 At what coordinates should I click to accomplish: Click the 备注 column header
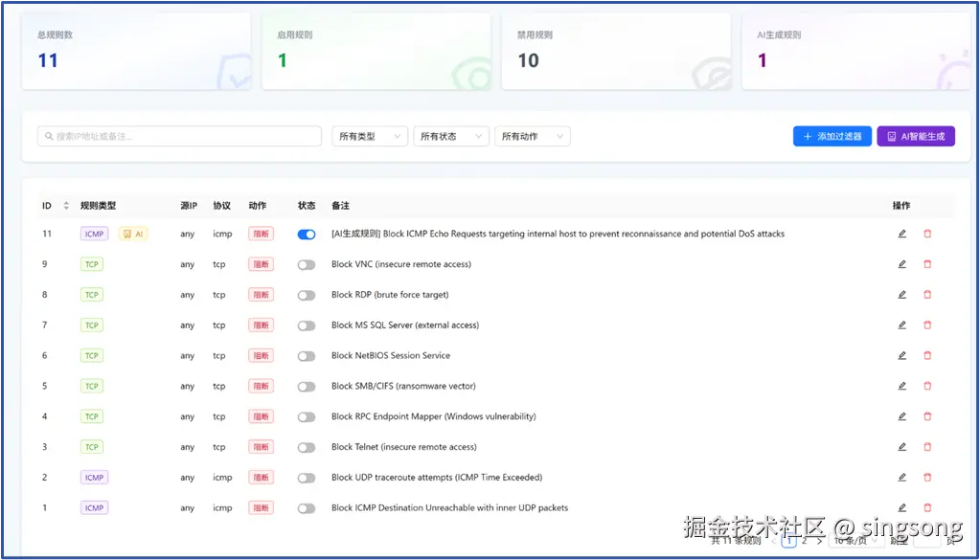(x=340, y=206)
